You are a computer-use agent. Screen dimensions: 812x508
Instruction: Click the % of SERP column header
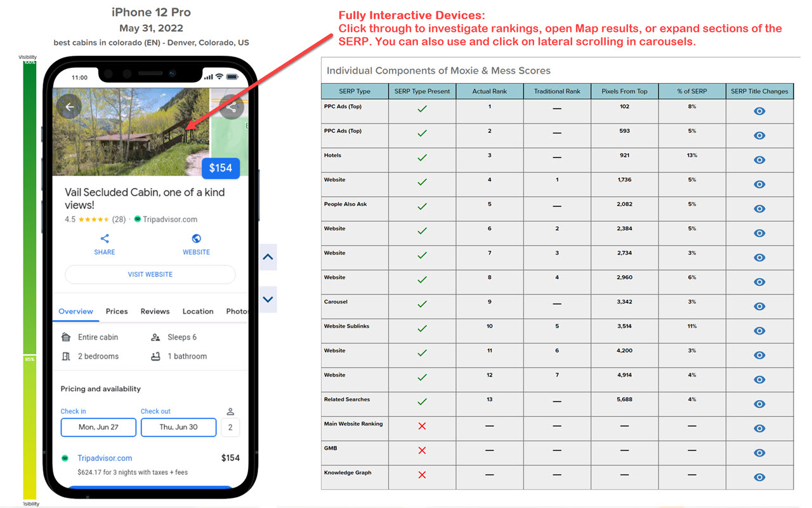692,91
